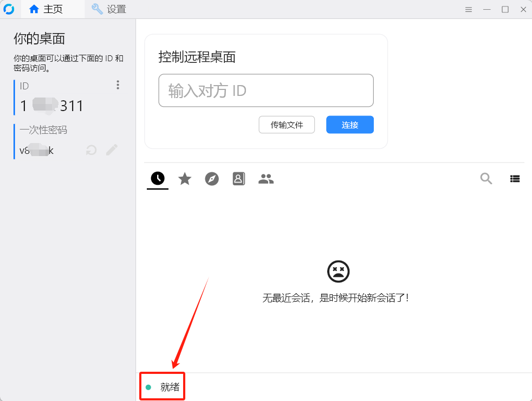Show favorites star tab
Viewport: 532px width, 401px height.
click(185, 179)
